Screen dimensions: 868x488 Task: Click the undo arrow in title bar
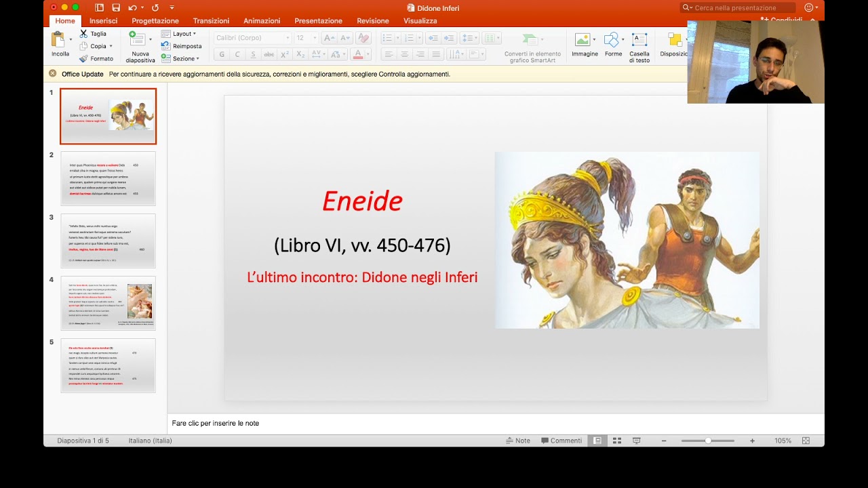[132, 7]
